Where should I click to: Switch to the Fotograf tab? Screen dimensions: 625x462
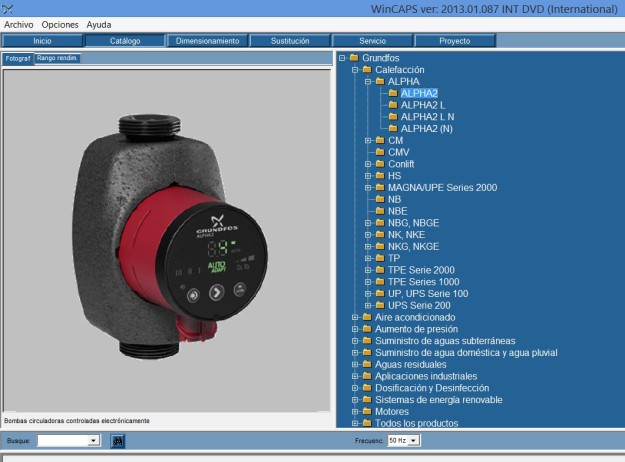18,59
